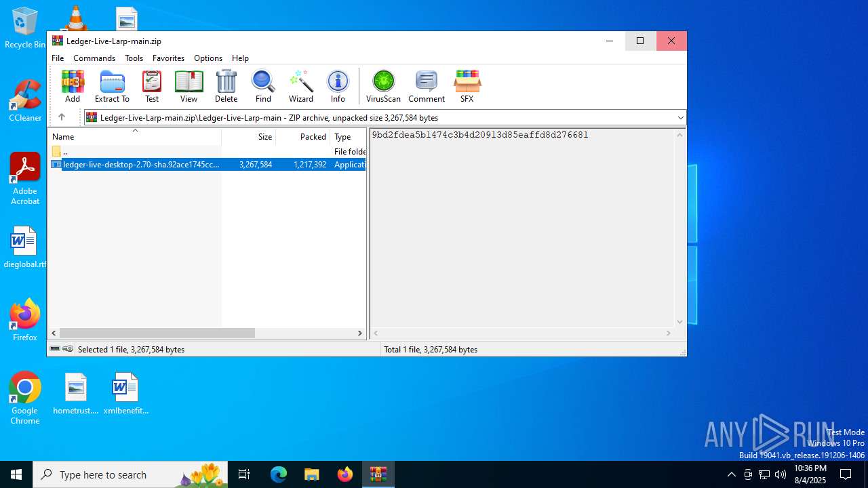Open Adobe Acrobat desktop shortcut
868x488 pixels.
(x=25, y=179)
